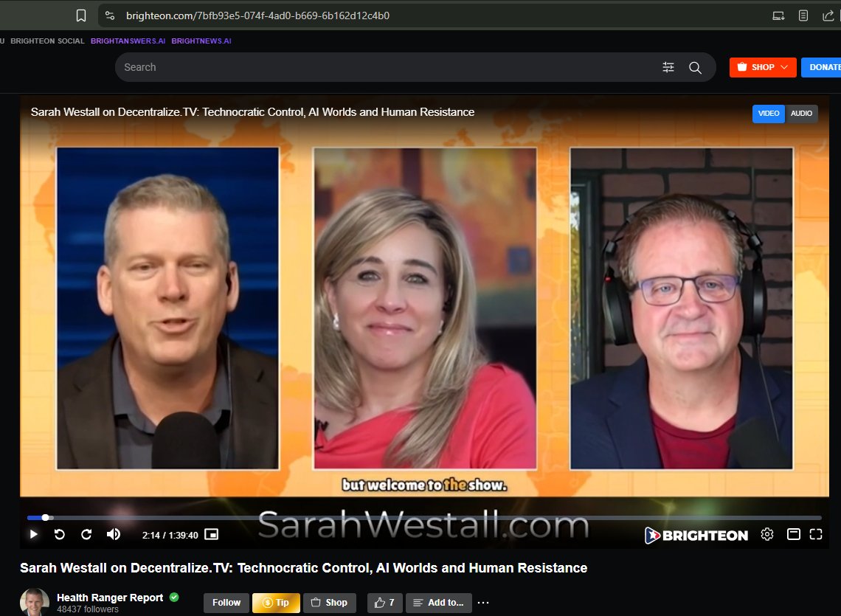Screen dimensions: 841x616
Task: Switch to Audio mode tab
Action: 801,113
